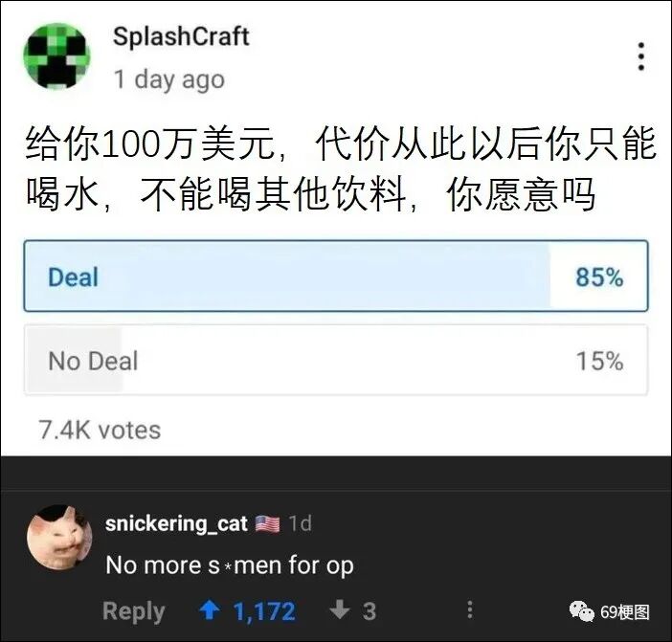The height and width of the screenshot is (642, 672).
Task: Upvote the snickering_cat comment with the blue arrow
Action: tap(210, 609)
